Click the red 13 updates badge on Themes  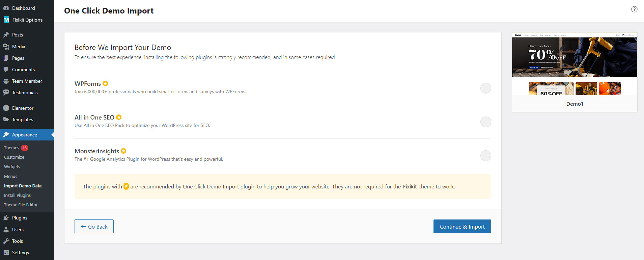pos(25,148)
